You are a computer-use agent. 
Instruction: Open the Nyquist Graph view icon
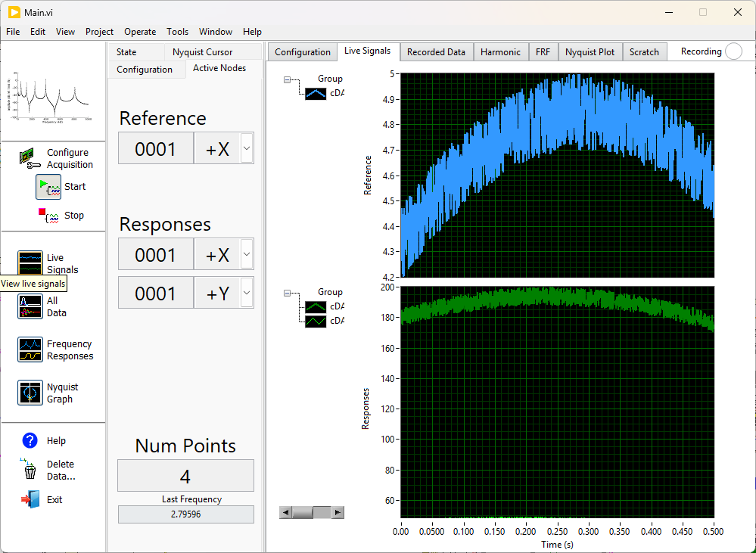coord(30,393)
